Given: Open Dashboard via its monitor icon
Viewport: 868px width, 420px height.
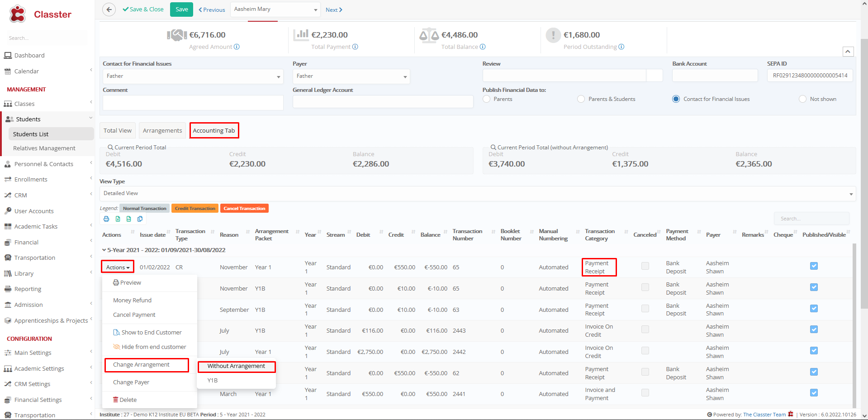Looking at the screenshot, I should (8, 55).
